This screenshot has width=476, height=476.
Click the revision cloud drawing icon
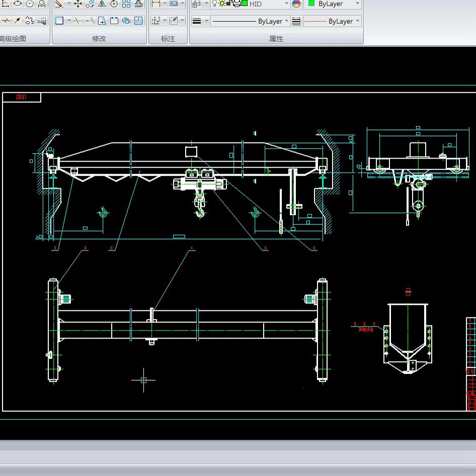pyautogui.click(x=30, y=21)
